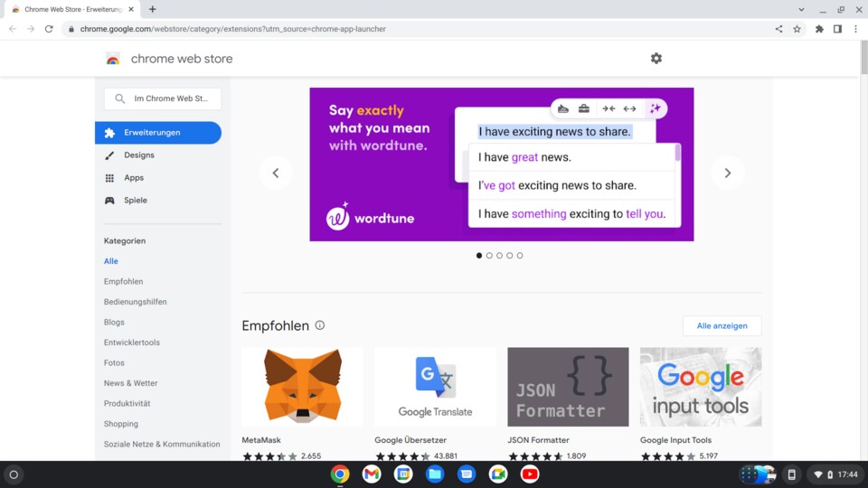Viewport: 868px width, 488px height.
Task: Open the MetaMask fox thumbnail
Action: coord(302,387)
